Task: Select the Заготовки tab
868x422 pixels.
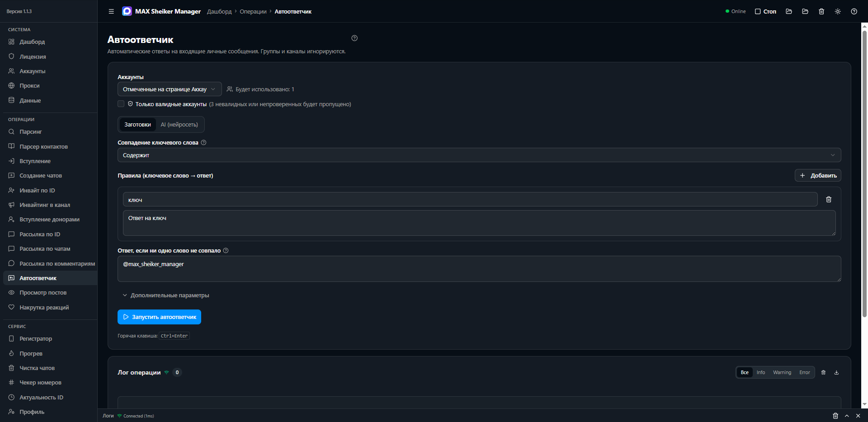Action: (137, 124)
